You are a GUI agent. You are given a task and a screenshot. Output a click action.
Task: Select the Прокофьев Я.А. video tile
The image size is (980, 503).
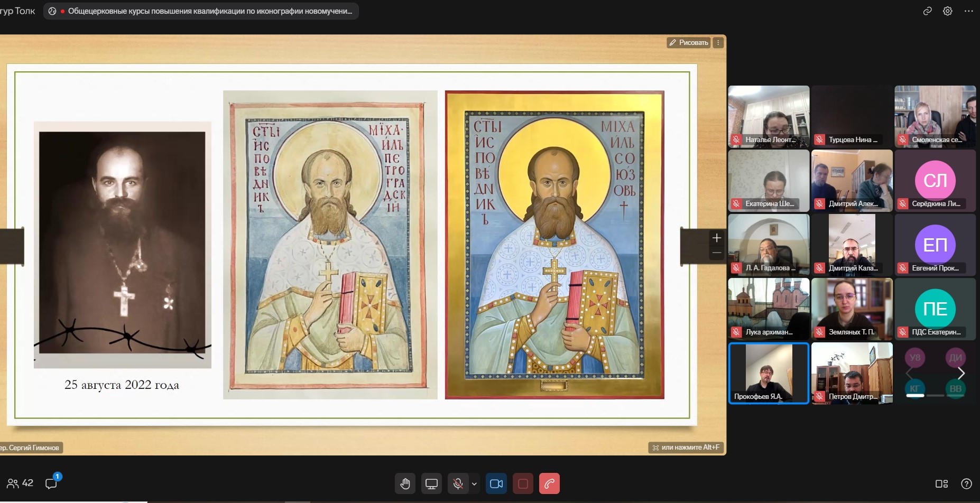click(769, 373)
